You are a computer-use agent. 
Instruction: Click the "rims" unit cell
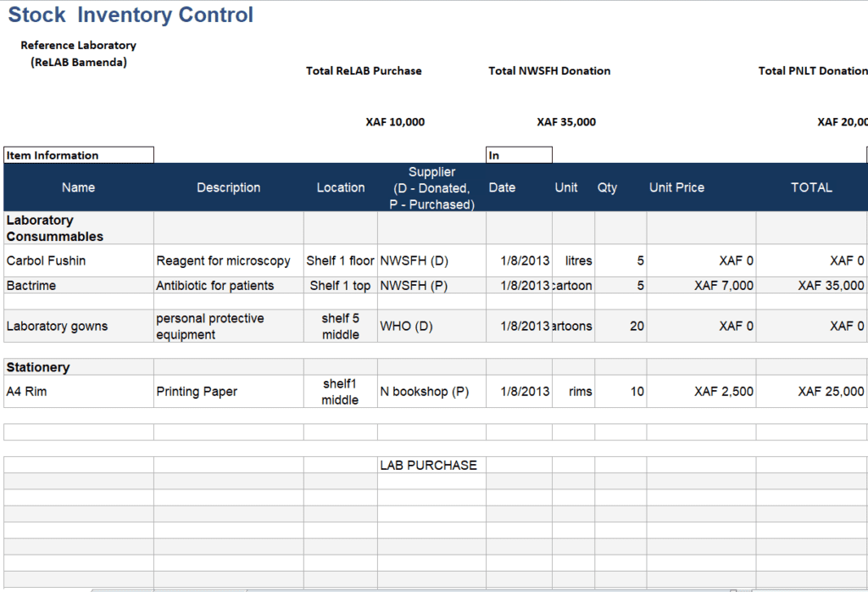[x=574, y=392]
